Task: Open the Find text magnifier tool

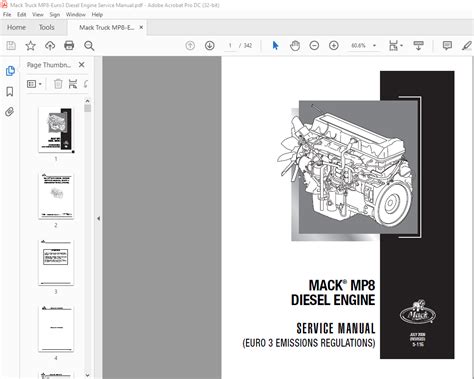Action: point(89,46)
